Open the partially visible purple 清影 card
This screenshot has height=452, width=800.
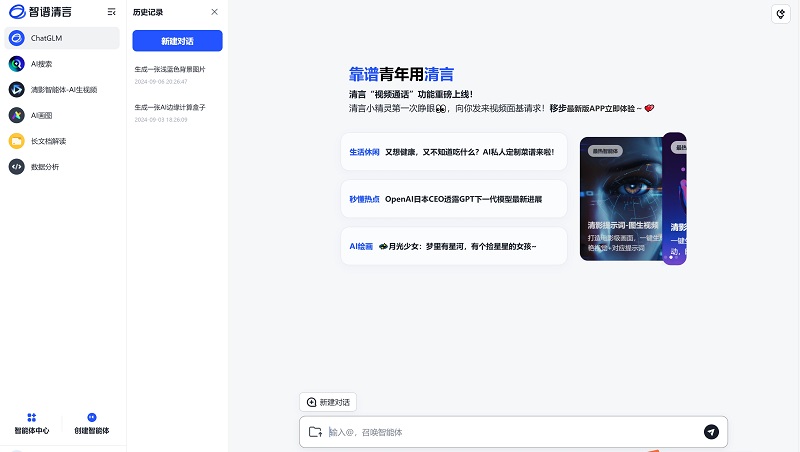pos(674,199)
